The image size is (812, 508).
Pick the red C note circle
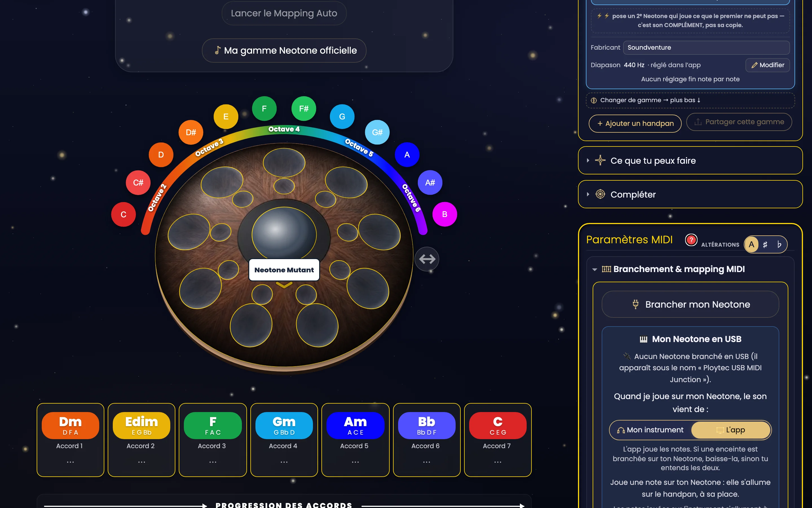[123, 214]
